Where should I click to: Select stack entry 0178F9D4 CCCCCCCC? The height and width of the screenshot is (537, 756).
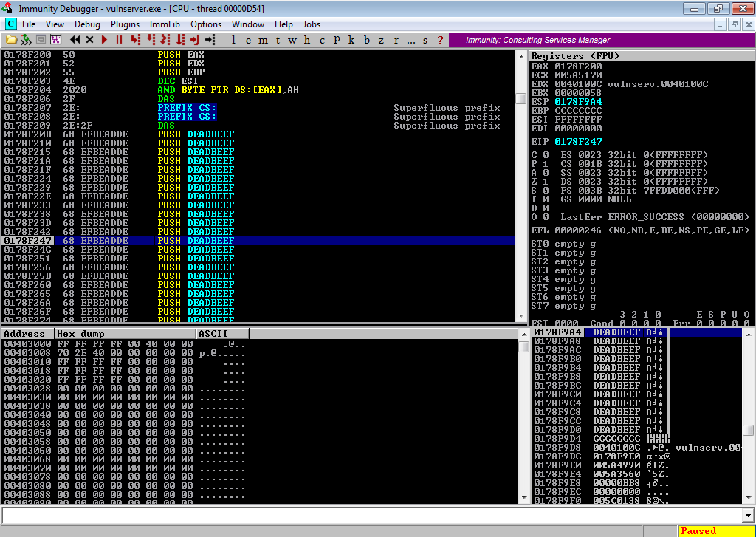click(637, 439)
